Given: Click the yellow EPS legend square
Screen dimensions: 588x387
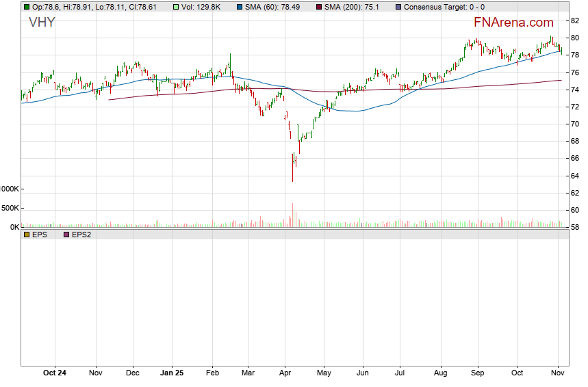Looking at the screenshot, I should point(26,235).
